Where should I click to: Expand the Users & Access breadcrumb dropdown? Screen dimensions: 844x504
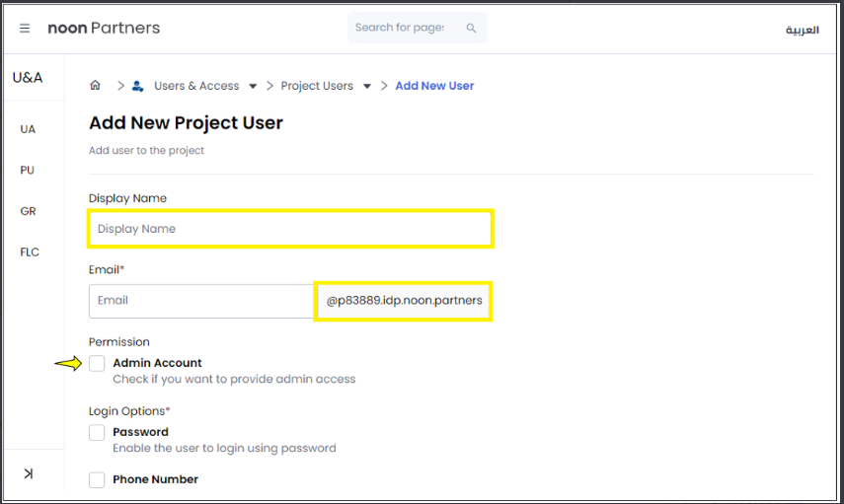(253, 87)
